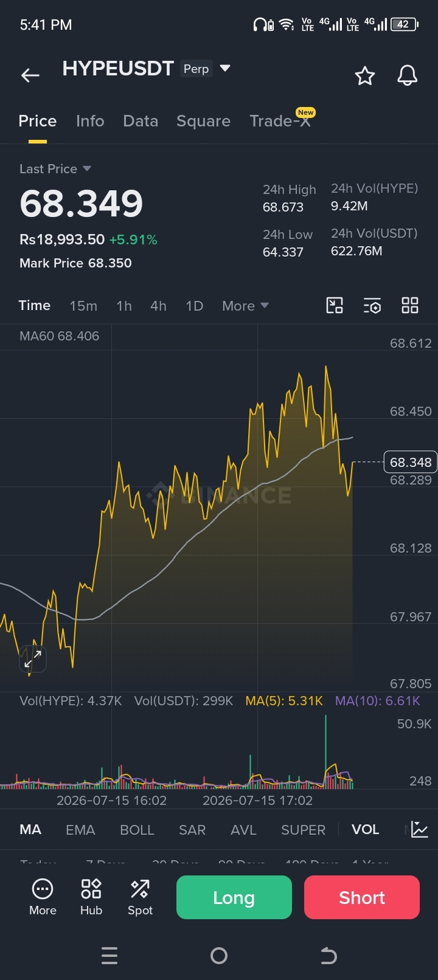Toggle the MA indicator
The image size is (438, 980).
click(x=30, y=830)
